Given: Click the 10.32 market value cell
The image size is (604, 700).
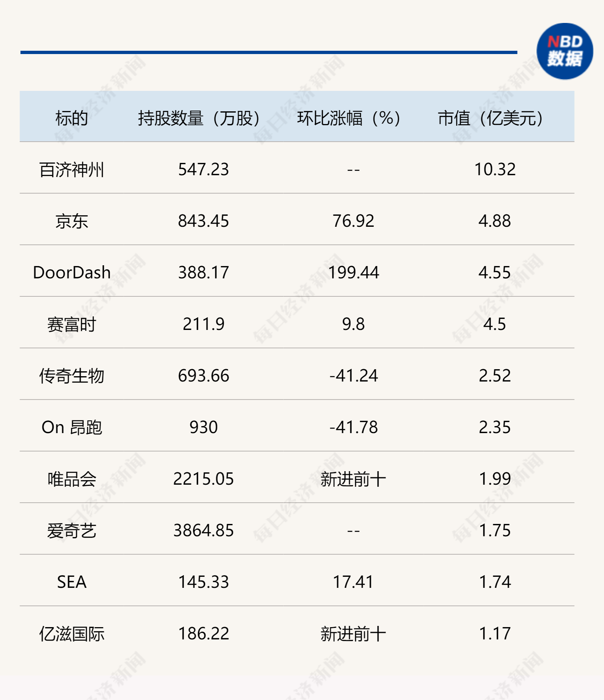Looking at the screenshot, I should (x=495, y=169).
